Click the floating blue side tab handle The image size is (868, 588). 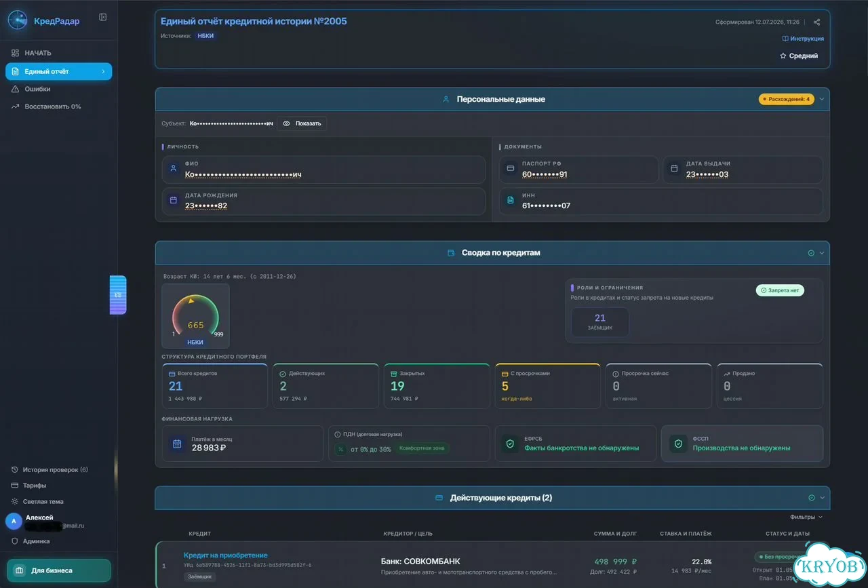click(118, 295)
